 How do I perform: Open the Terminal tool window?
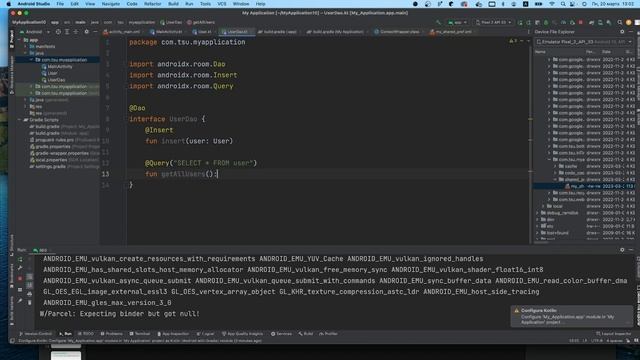(140, 333)
